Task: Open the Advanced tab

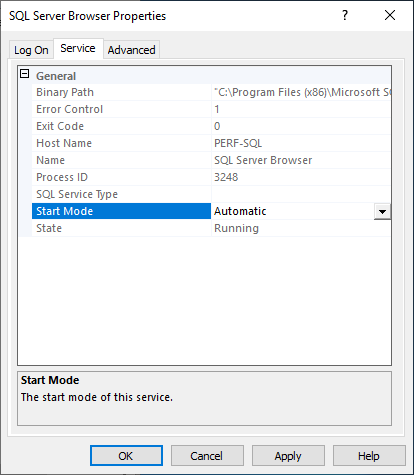Action: [131, 50]
